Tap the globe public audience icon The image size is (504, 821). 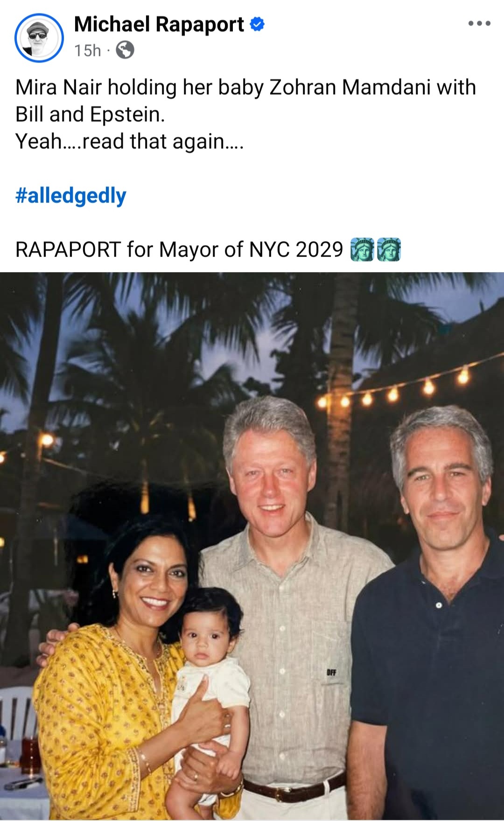click(125, 50)
